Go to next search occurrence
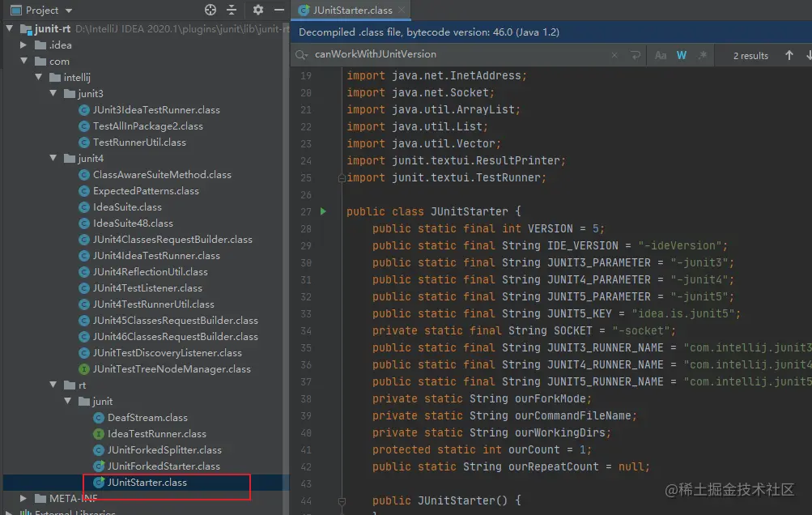The height and width of the screenshot is (515, 812). (809, 55)
